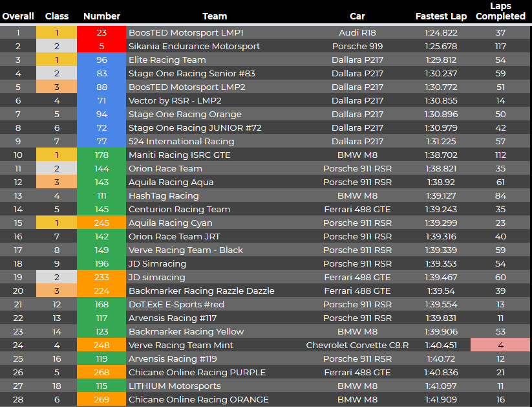Click team Elite Racing Team

click(x=167, y=60)
